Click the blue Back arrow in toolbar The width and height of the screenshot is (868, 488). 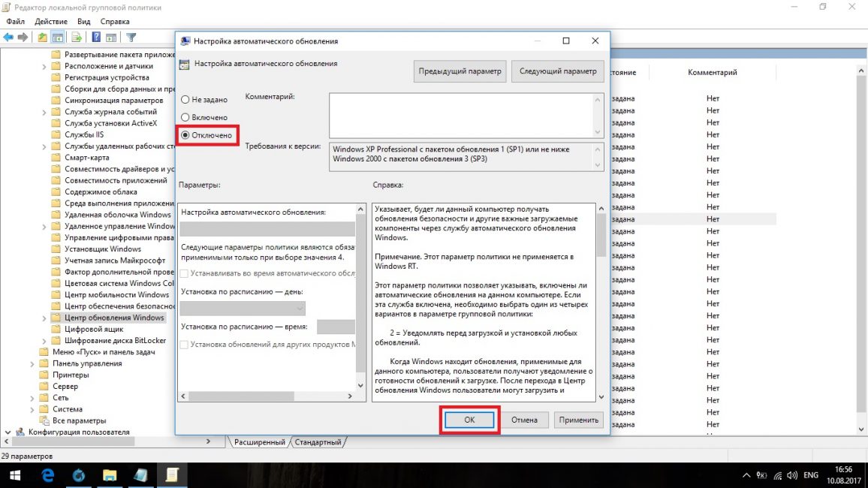click(8, 37)
